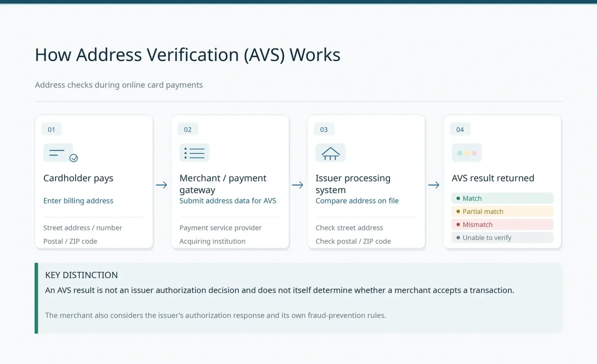Click the three-dot status icon in step 04
The image size is (597, 364).
(467, 153)
